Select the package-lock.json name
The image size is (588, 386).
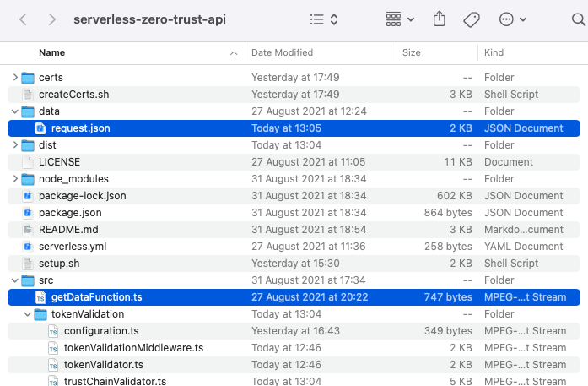tap(83, 196)
